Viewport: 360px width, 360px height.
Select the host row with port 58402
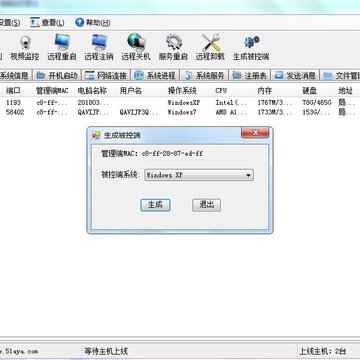[x=180, y=112]
